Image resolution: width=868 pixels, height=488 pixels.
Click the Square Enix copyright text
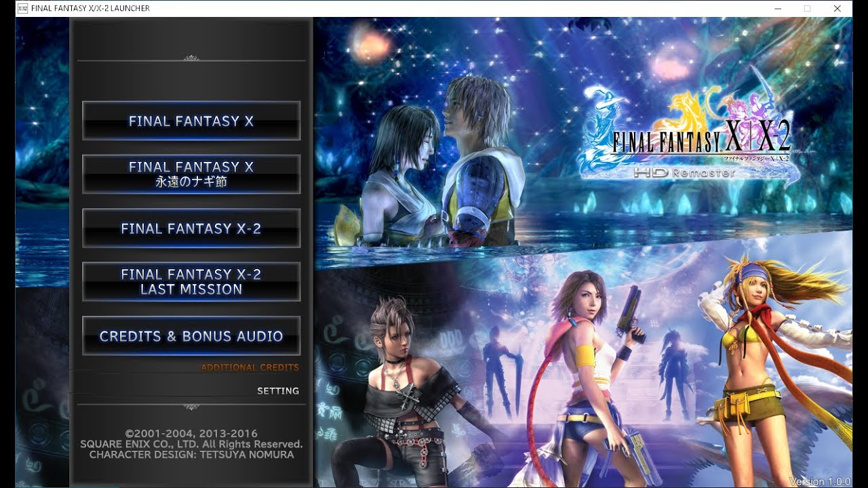point(191,444)
